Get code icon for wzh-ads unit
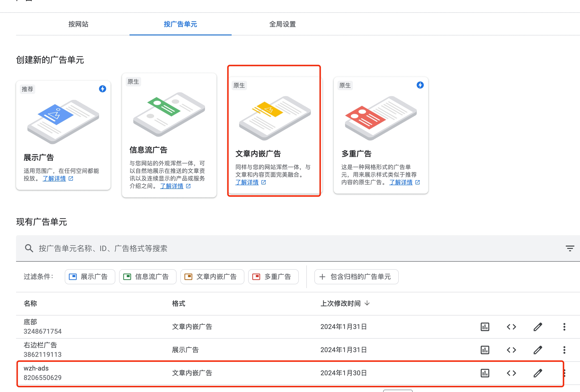 coord(511,373)
